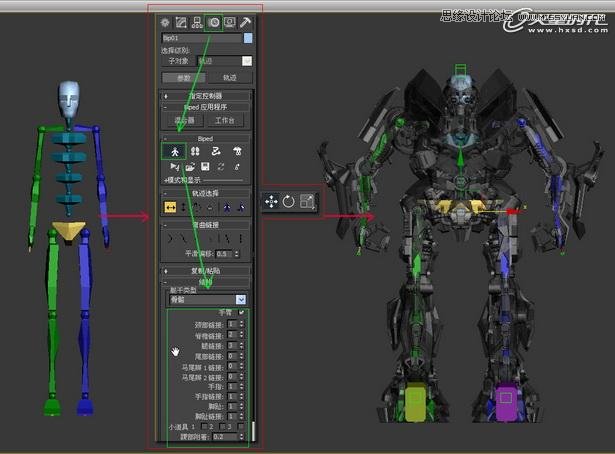This screenshot has width=615, height=454.
Task: Click the last Bend Links zero icon
Action: tap(240, 238)
